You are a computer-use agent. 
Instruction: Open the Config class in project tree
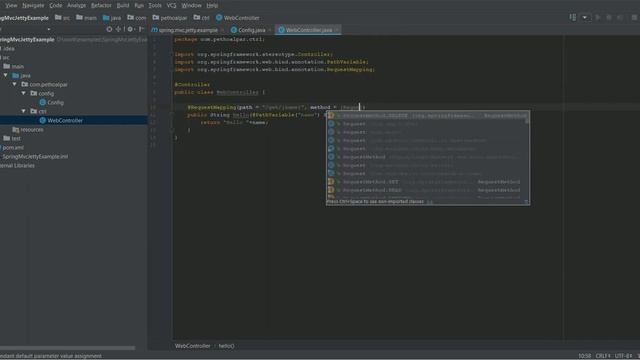pos(51,102)
